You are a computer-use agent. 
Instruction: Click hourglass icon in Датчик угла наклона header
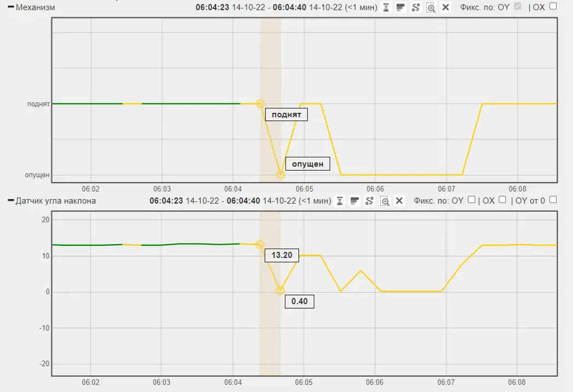tap(339, 201)
